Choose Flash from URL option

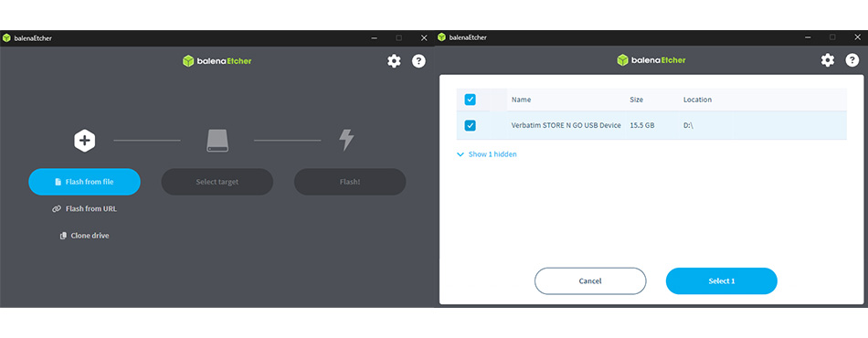84,208
